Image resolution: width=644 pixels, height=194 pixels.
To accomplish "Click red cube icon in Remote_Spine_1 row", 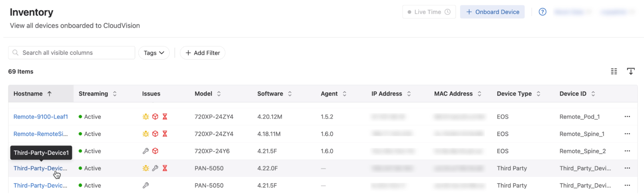I will (155, 134).
